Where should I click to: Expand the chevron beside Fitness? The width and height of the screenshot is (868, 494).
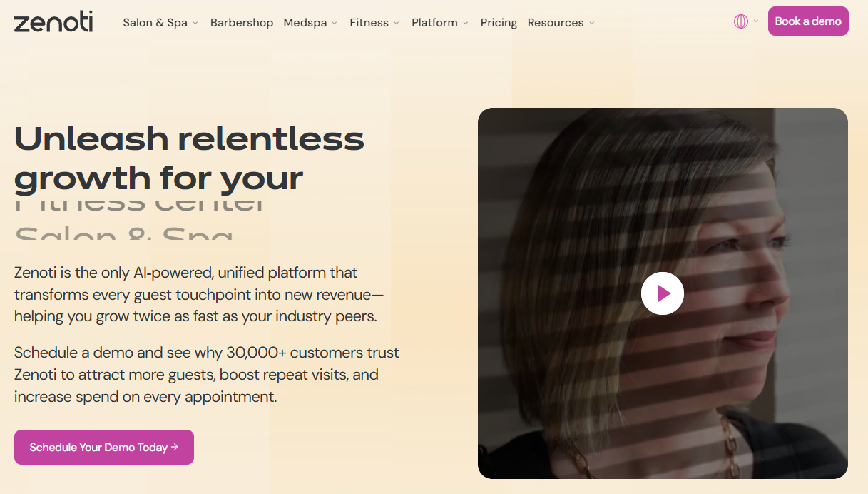point(397,24)
